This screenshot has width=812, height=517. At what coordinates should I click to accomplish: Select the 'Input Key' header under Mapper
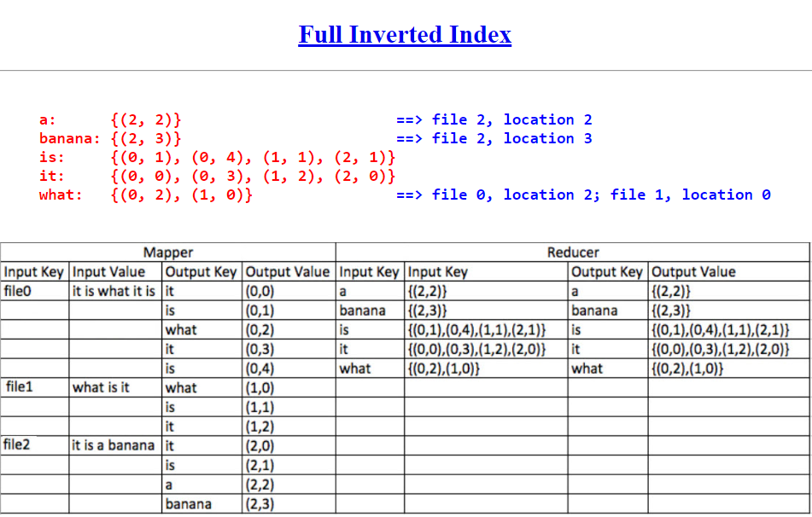pyautogui.click(x=34, y=271)
